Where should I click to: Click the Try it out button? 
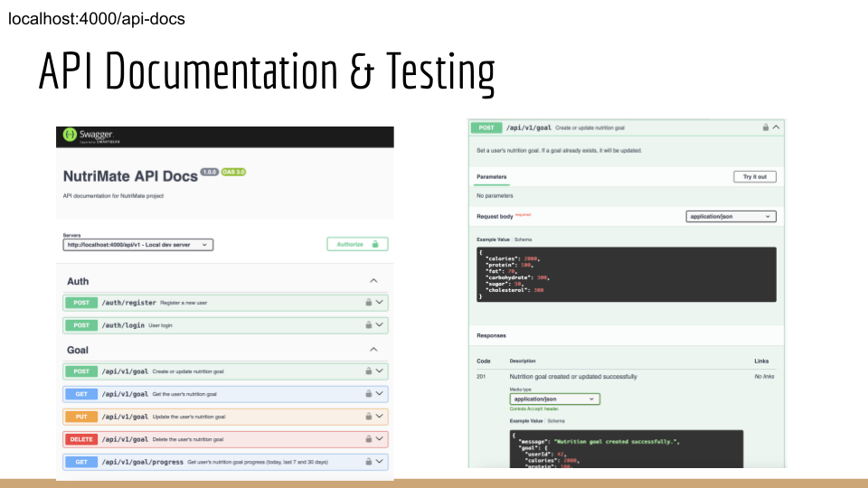point(754,177)
